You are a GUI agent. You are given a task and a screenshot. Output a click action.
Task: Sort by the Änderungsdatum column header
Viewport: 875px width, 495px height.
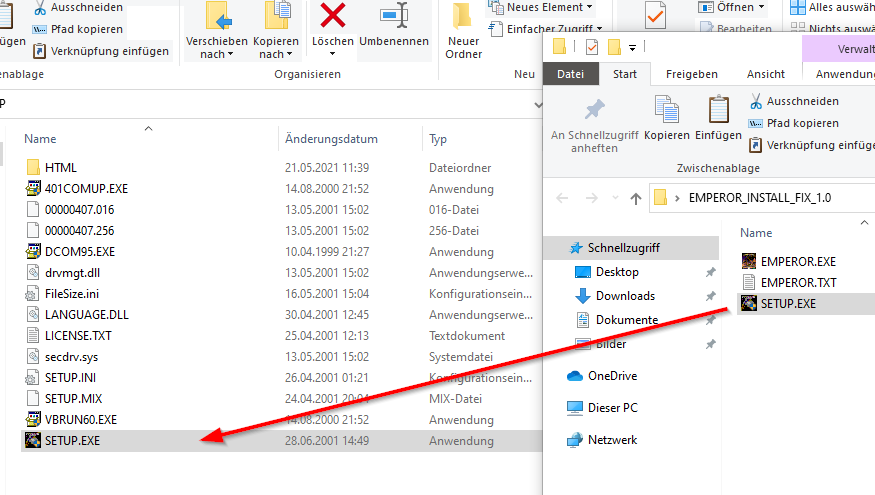331,139
